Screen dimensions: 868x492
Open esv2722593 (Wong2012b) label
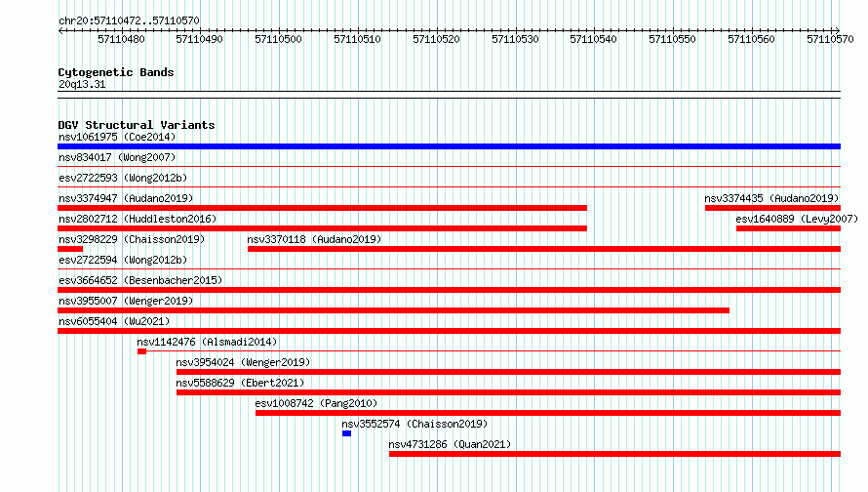tap(123, 178)
